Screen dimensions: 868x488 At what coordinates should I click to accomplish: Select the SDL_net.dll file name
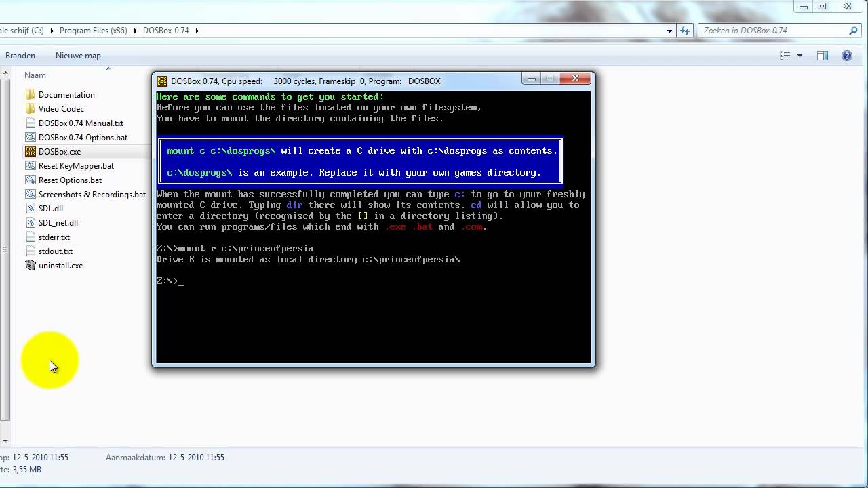[58, 223]
